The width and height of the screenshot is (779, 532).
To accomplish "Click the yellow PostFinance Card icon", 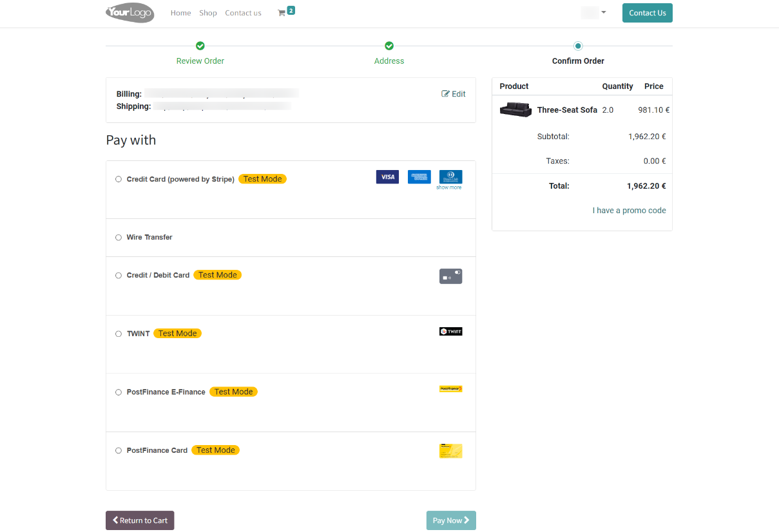I will coord(450,451).
